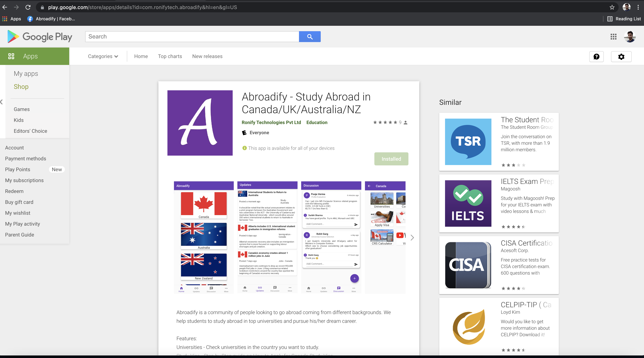Image resolution: width=644 pixels, height=358 pixels.
Task: Go to Top charts tab
Action: click(x=170, y=56)
